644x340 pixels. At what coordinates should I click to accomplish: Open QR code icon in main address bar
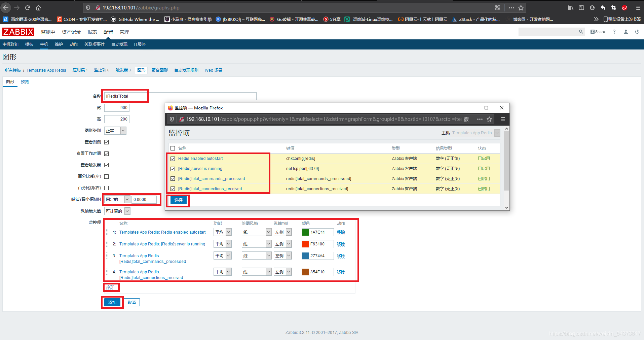coord(498,7)
